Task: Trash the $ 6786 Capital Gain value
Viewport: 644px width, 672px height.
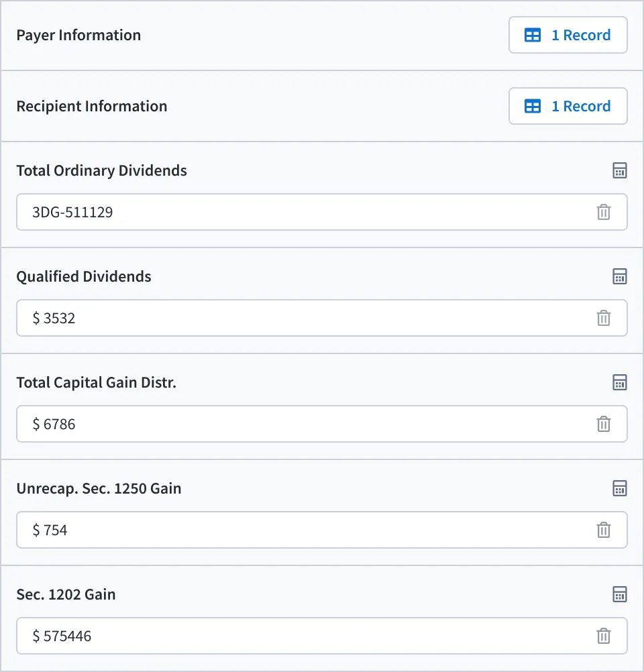Action: (x=604, y=424)
